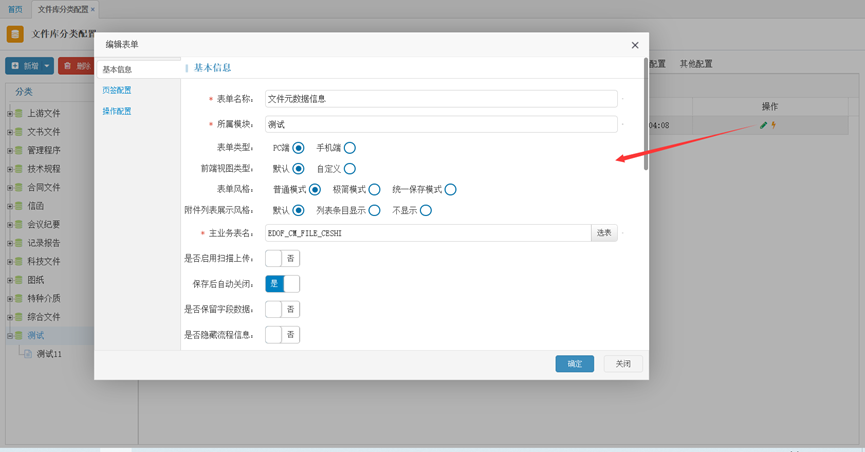Click the 所属模块 input field
The width and height of the screenshot is (865, 452).
[441, 124]
